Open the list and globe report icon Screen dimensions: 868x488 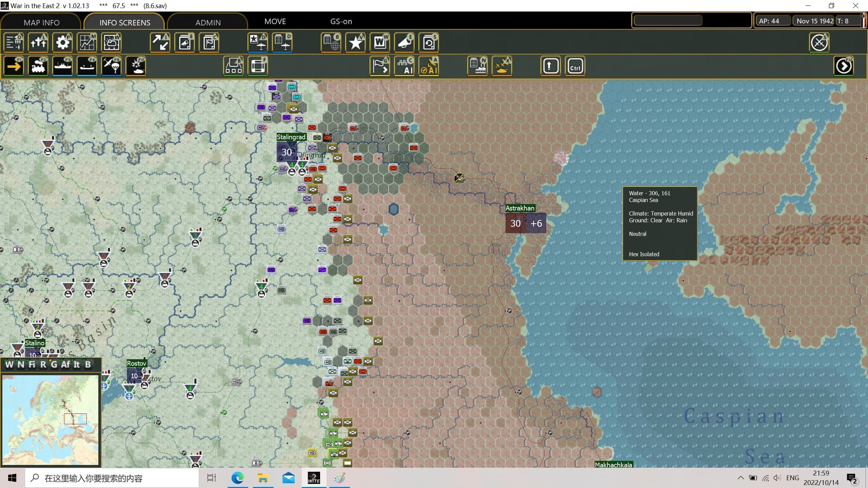pyautogui.click(x=331, y=42)
